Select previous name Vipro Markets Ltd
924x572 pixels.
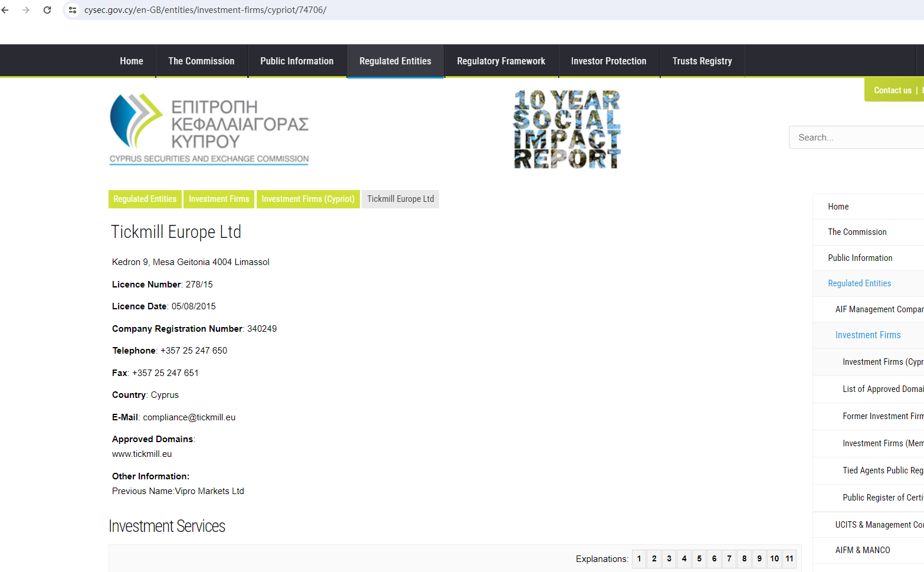click(209, 491)
